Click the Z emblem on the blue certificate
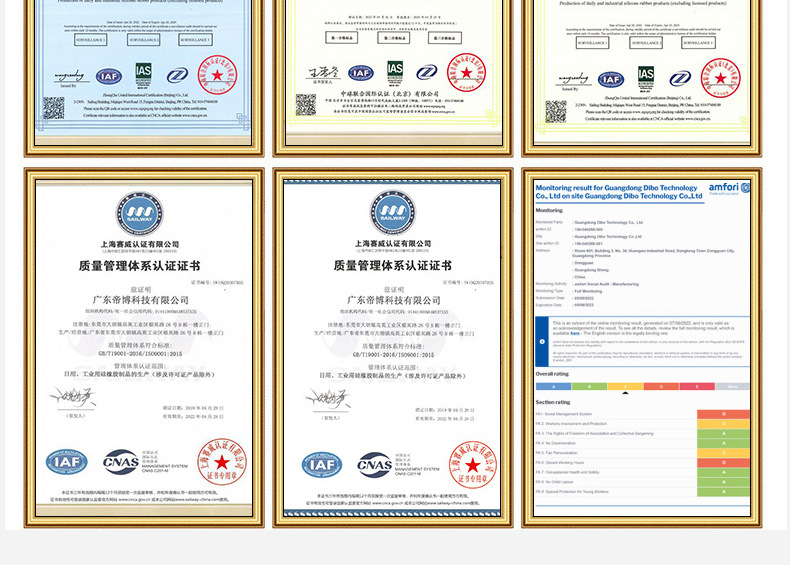 (177, 76)
